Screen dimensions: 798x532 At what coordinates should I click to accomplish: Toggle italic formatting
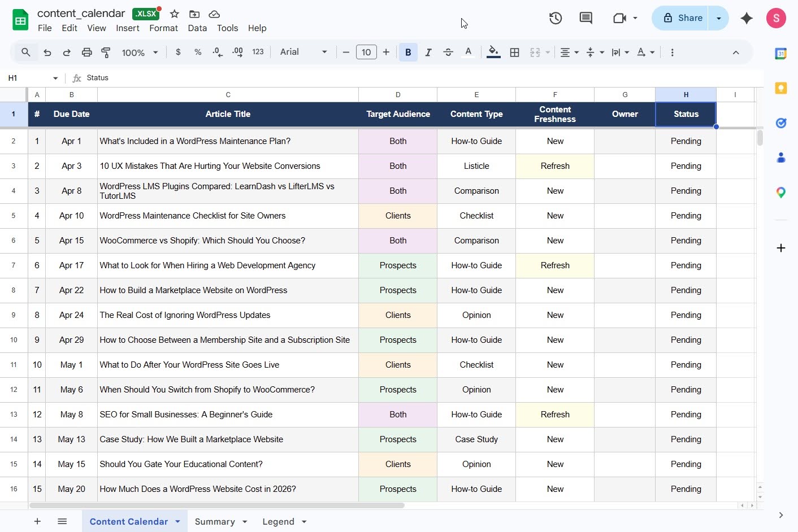click(428, 53)
